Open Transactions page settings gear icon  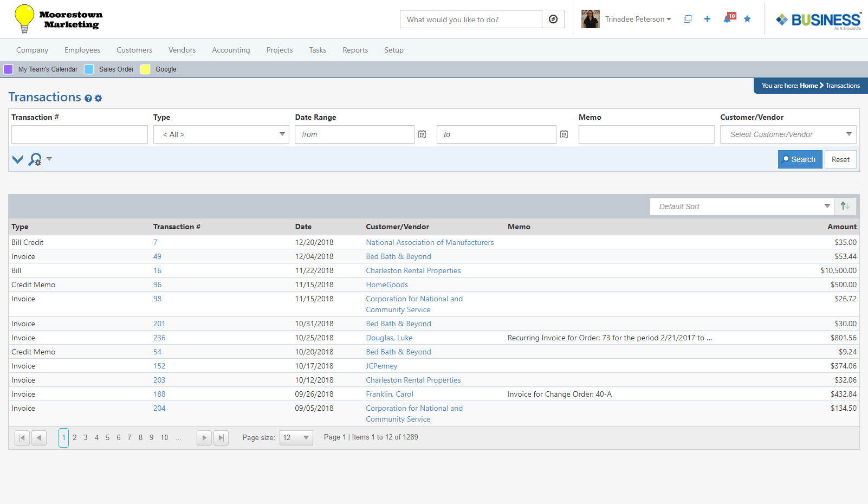point(98,98)
